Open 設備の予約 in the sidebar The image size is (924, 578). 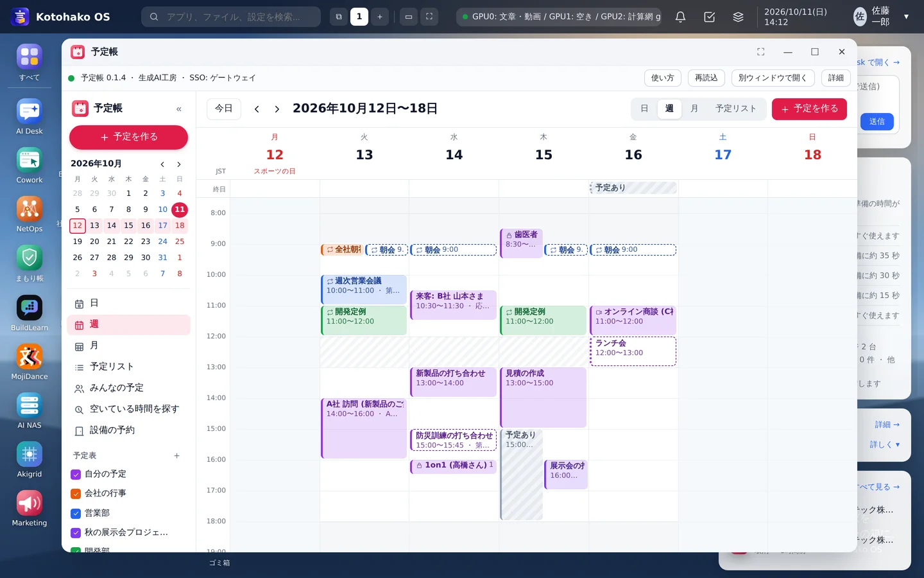click(x=128, y=430)
